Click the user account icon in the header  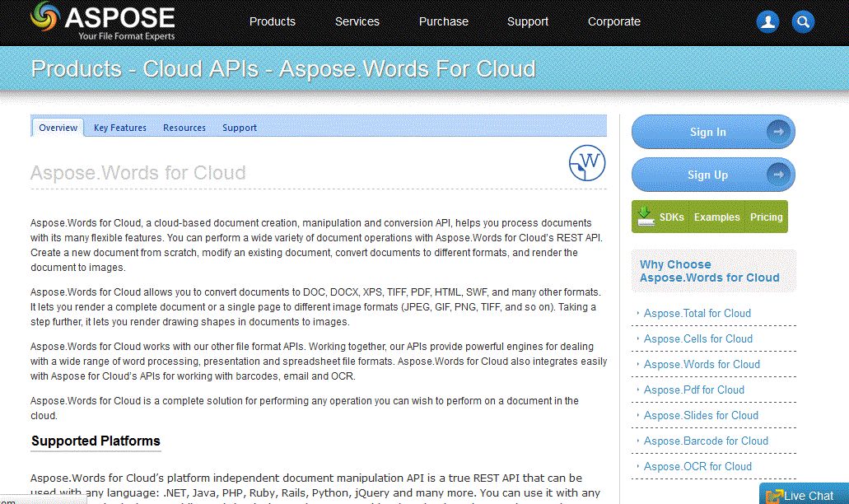(x=767, y=21)
